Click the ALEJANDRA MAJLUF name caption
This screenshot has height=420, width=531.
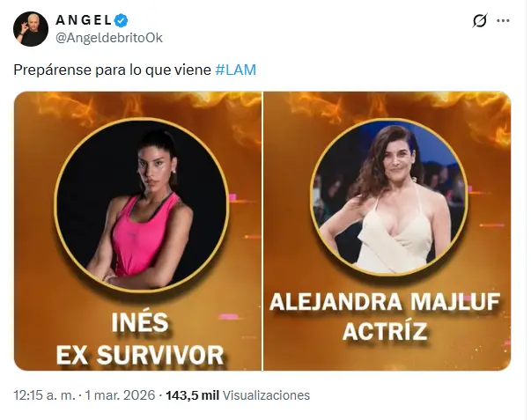coord(385,301)
